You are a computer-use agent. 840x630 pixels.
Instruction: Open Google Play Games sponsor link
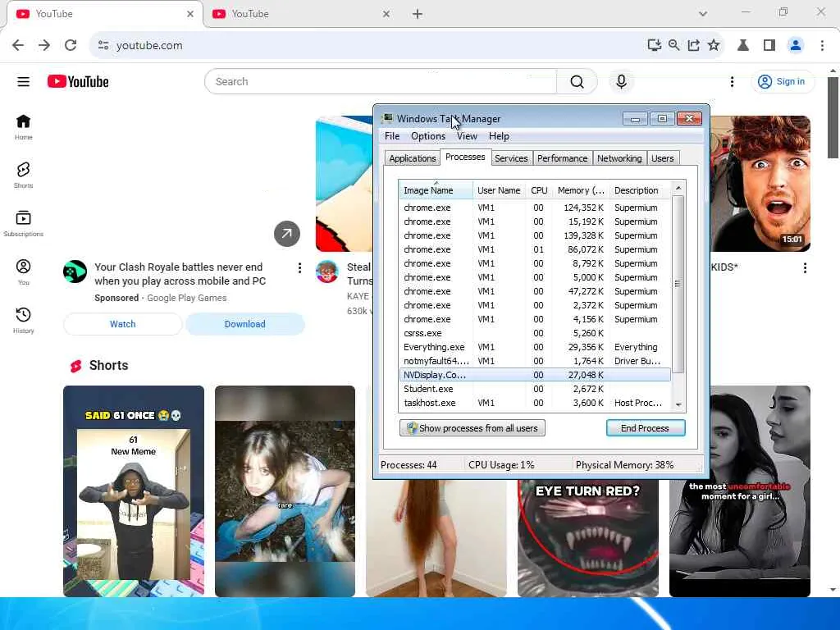[186, 298]
